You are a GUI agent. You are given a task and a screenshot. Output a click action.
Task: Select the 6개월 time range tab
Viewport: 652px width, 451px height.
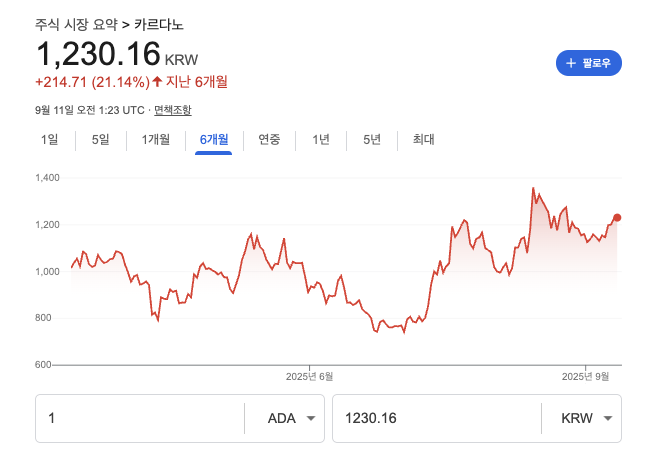(x=214, y=140)
